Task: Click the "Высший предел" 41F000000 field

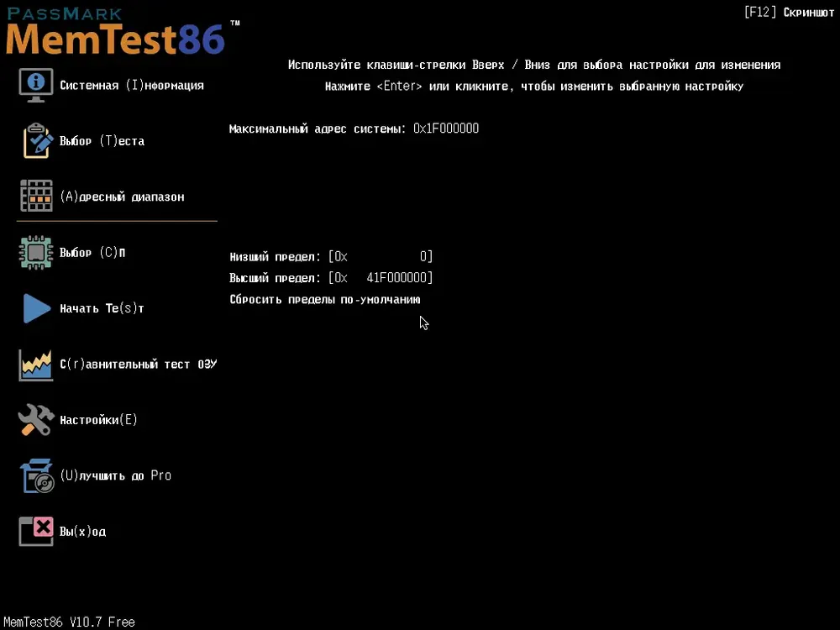Action: [381, 277]
